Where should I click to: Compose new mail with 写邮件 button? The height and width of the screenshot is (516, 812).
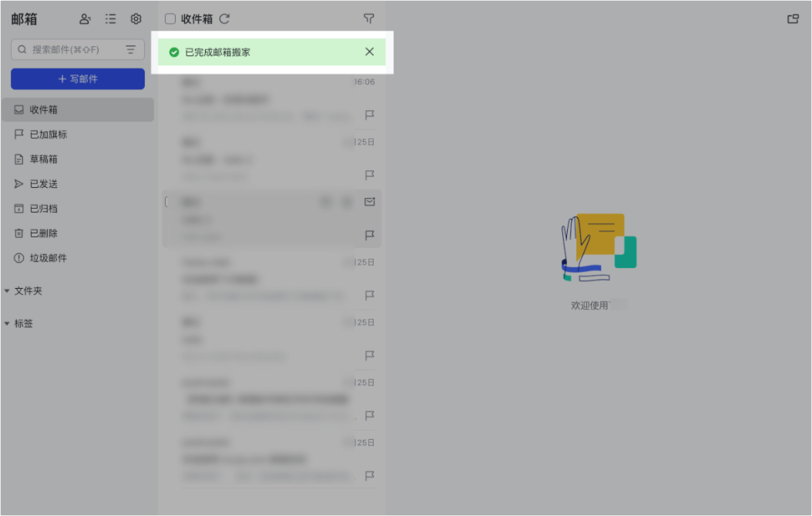78,79
